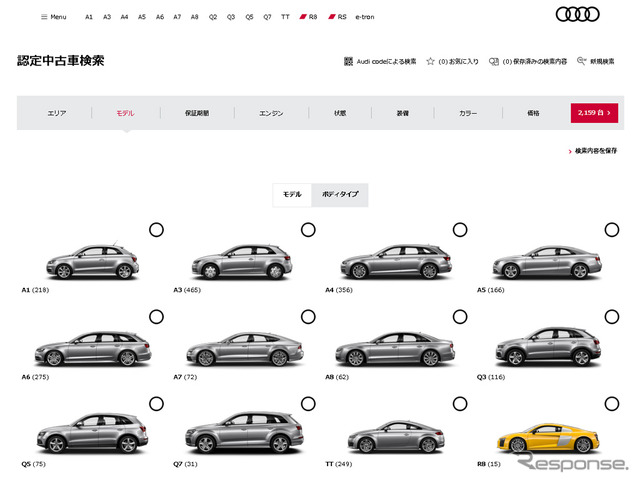Open A3 in the top navigation

pos(107,17)
